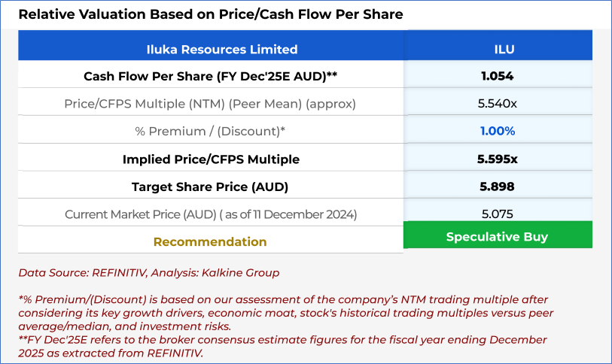Click the Speculative Buy green cell
Screen dimensions: 612x364
point(497,236)
